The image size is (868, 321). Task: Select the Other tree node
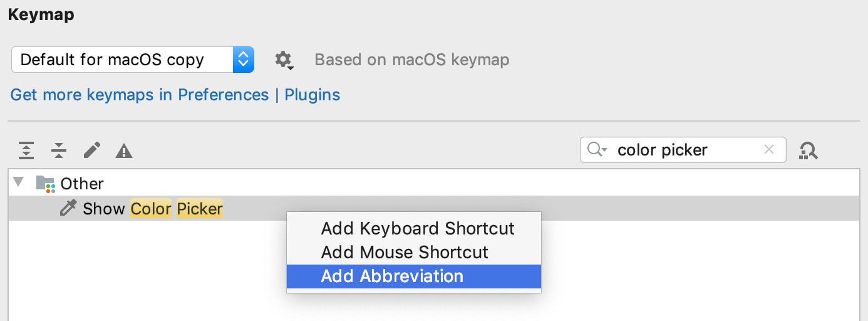[82, 184]
